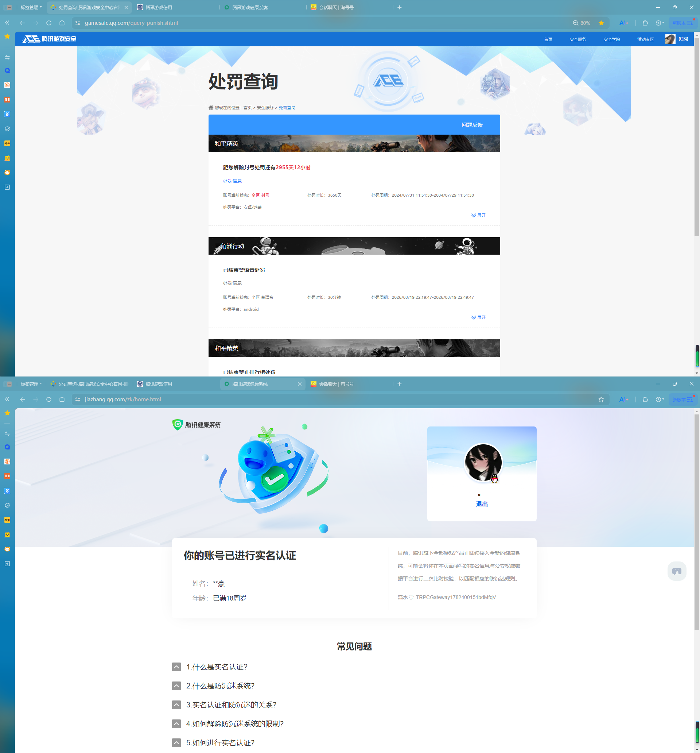Click the 新版本 menu button in top window

[682, 23]
